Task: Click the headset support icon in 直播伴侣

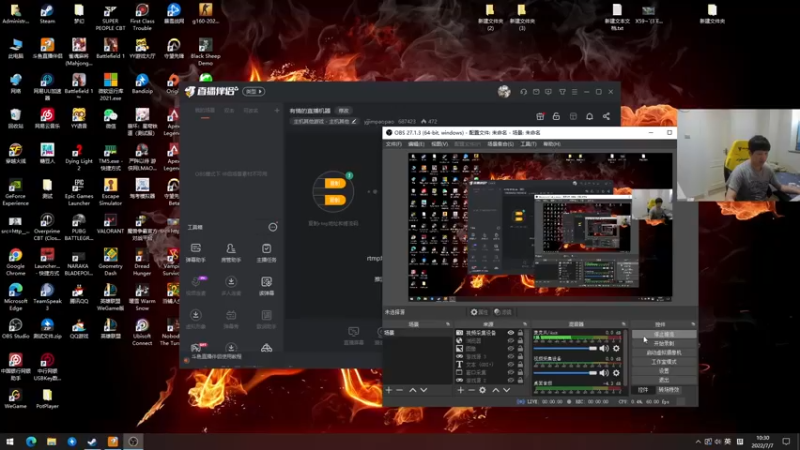Action: (523, 92)
